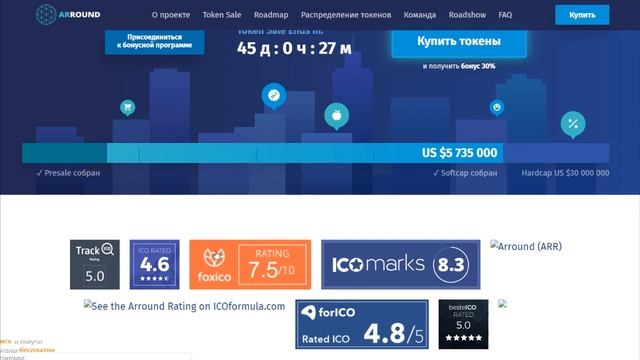Click the US $5 735 000 progress bar
The height and width of the screenshot is (360, 640).
[x=316, y=153]
